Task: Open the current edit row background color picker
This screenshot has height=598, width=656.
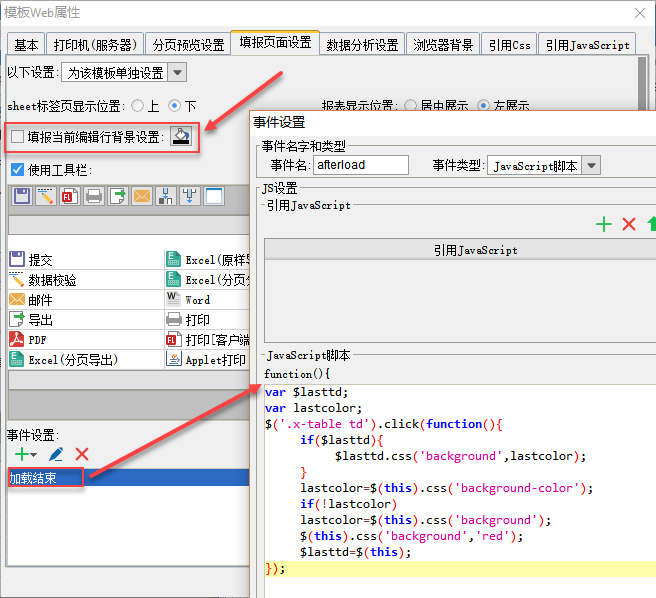Action: tap(181, 136)
